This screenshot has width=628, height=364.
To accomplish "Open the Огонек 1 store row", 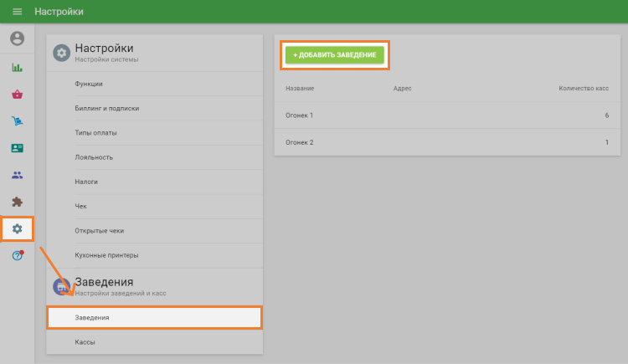I will (x=446, y=115).
